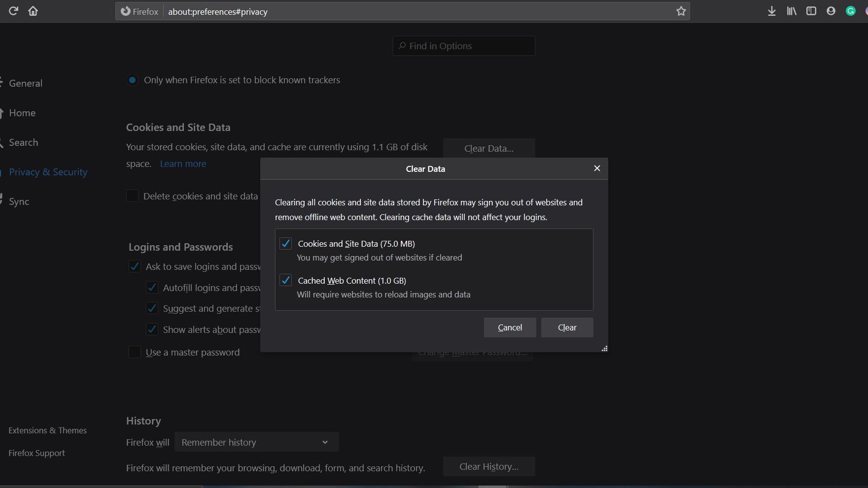868x488 pixels.
Task: Enable Delete cookies and site data checkbox
Action: coord(132,196)
